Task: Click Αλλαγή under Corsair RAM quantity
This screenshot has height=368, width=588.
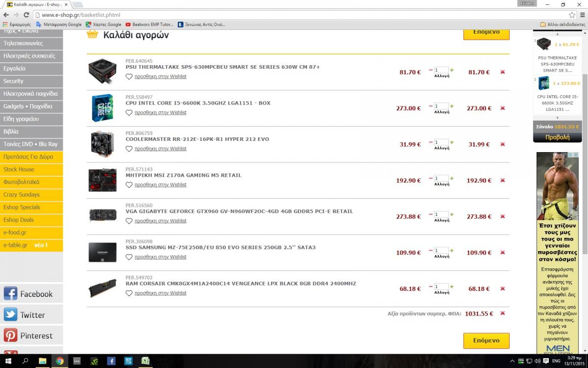Action: [441, 292]
